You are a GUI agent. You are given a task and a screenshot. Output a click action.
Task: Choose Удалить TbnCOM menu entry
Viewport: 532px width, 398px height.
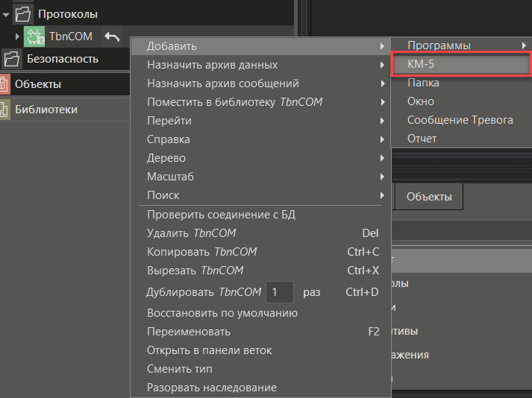[192, 233]
